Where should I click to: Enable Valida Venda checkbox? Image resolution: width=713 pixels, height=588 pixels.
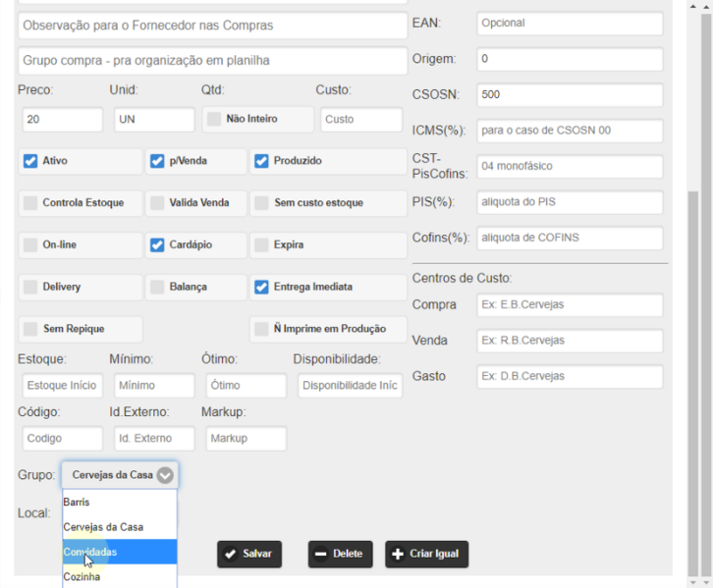(x=157, y=202)
